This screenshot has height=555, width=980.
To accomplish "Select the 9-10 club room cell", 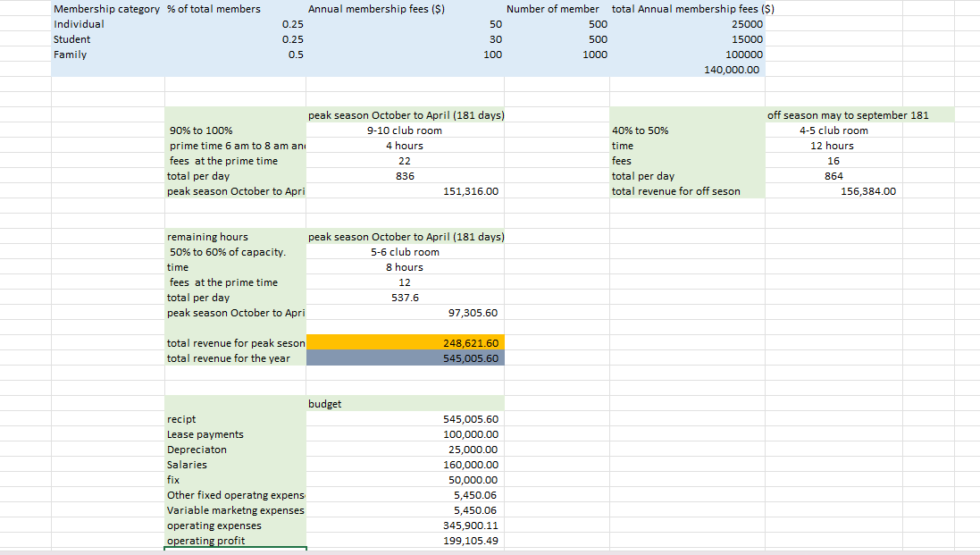I will [405, 130].
